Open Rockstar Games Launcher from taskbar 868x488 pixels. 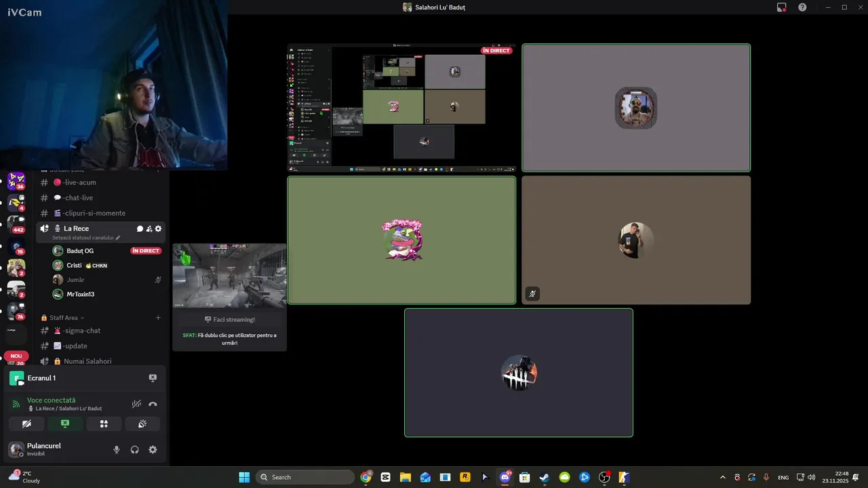465,477
